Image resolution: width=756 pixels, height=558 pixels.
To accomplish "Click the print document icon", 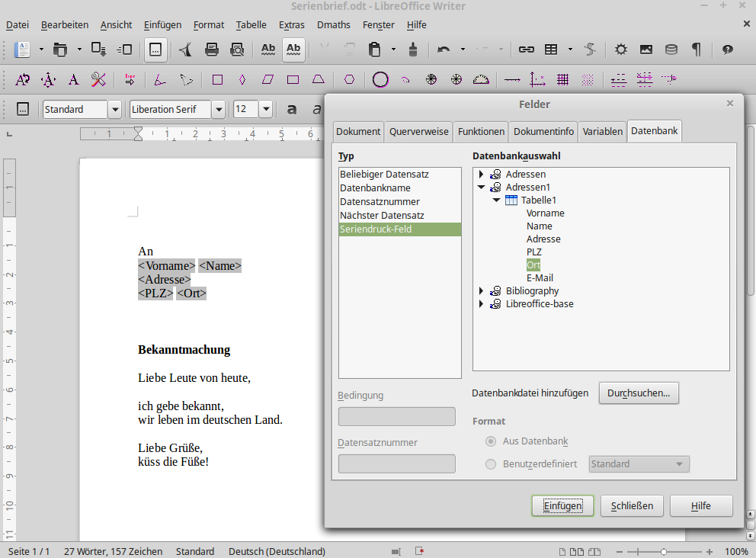I will 213,50.
